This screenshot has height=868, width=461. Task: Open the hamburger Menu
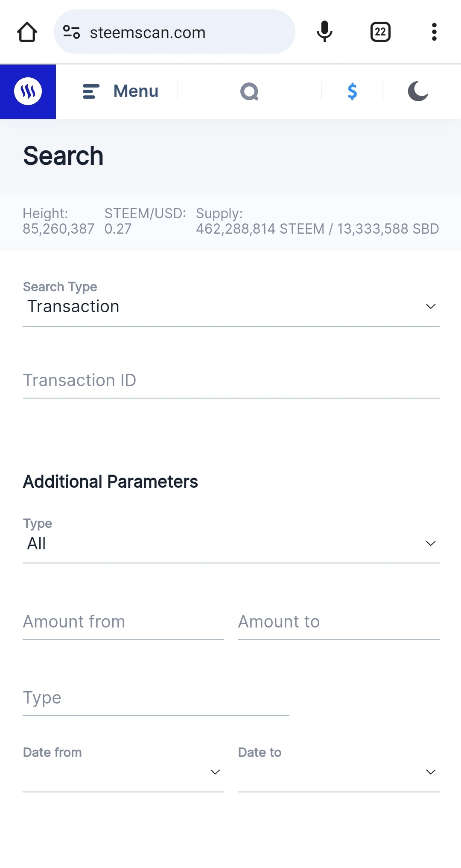click(x=120, y=91)
